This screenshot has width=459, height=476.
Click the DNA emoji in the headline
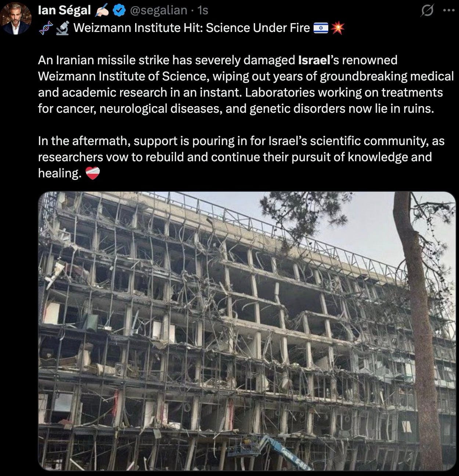pos(44,28)
